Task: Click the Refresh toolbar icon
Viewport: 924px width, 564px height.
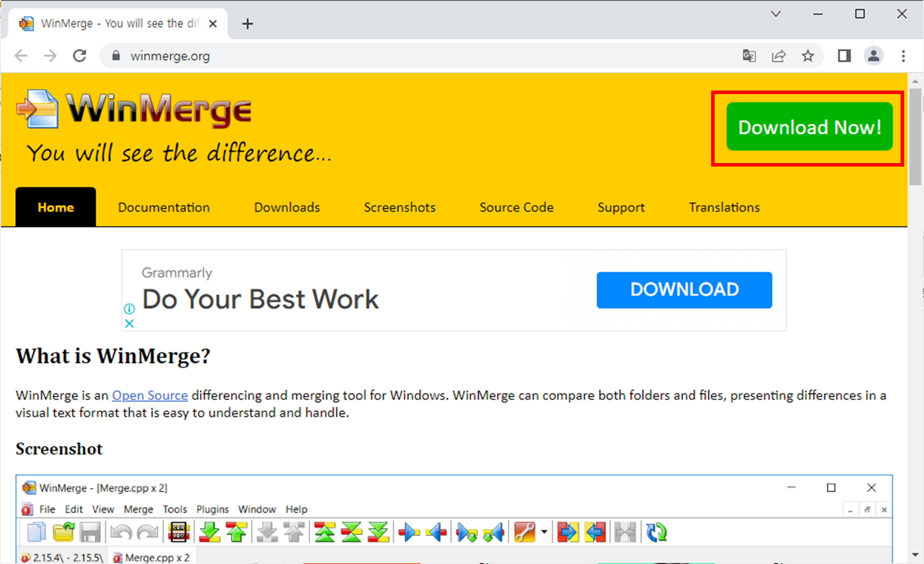Action: 656,532
